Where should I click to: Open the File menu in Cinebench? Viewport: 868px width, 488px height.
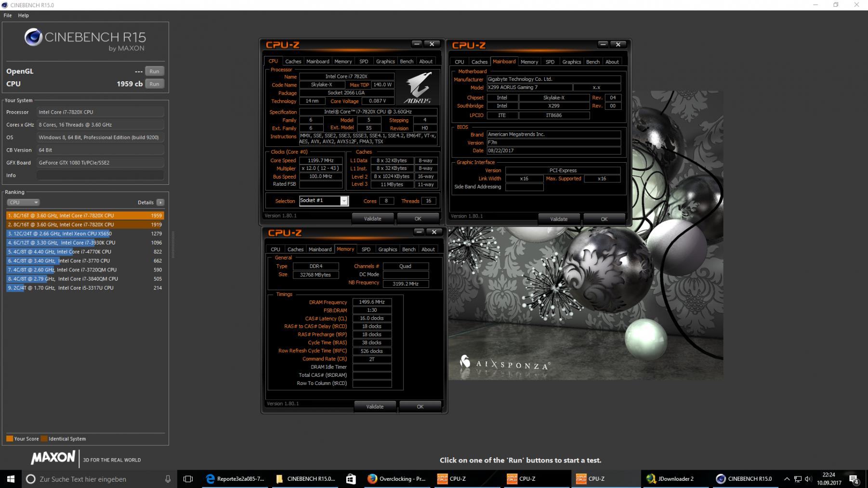tap(8, 15)
